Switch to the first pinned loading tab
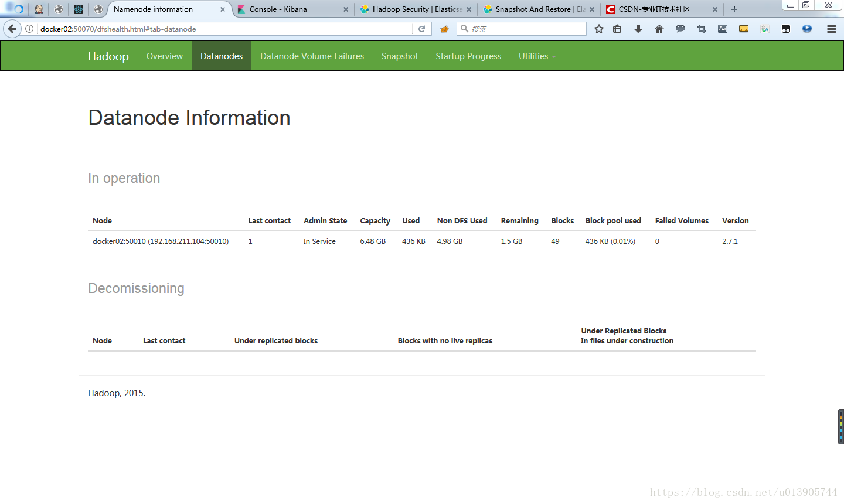Image resolution: width=844 pixels, height=504 pixels. click(18, 9)
